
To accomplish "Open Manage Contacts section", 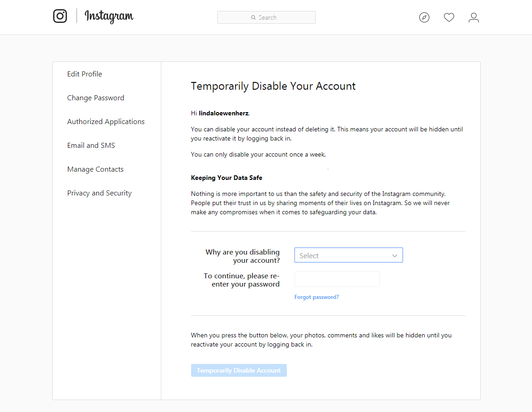I will point(95,169).
